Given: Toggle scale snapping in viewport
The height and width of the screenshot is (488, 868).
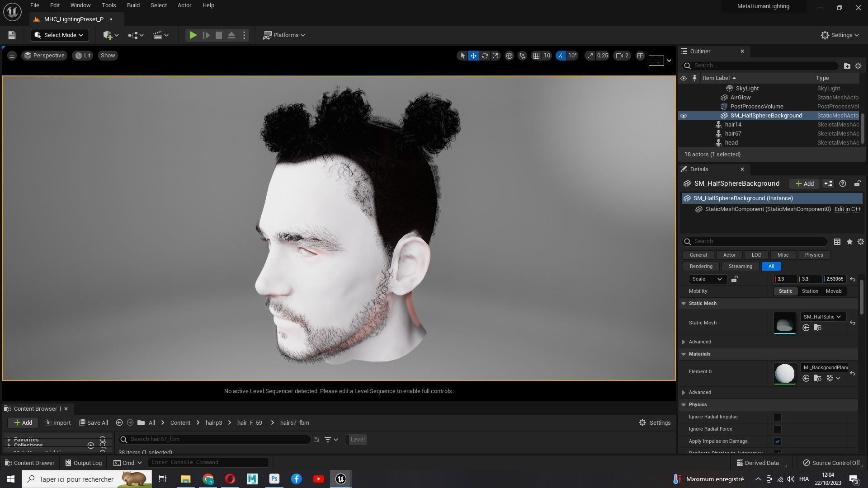Looking at the screenshot, I should pos(590,56).
